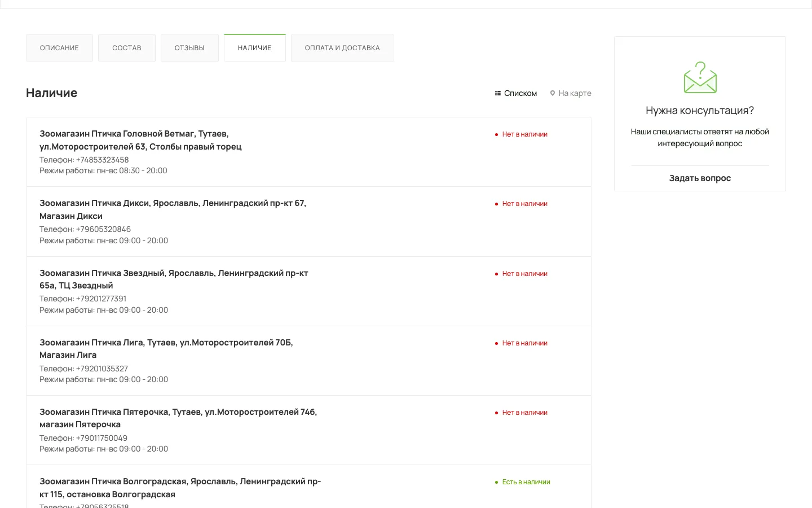The height and width of the screenshot is (508, 812).
Task: Click the consultation envelope icon
Action: [x=700, y=77]
